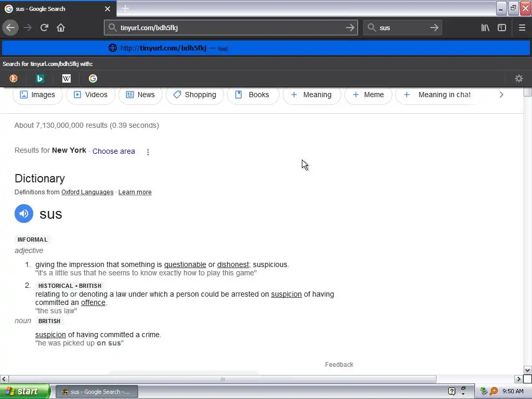
Task: Open search settings gear icon
Action: coord(519,79)
